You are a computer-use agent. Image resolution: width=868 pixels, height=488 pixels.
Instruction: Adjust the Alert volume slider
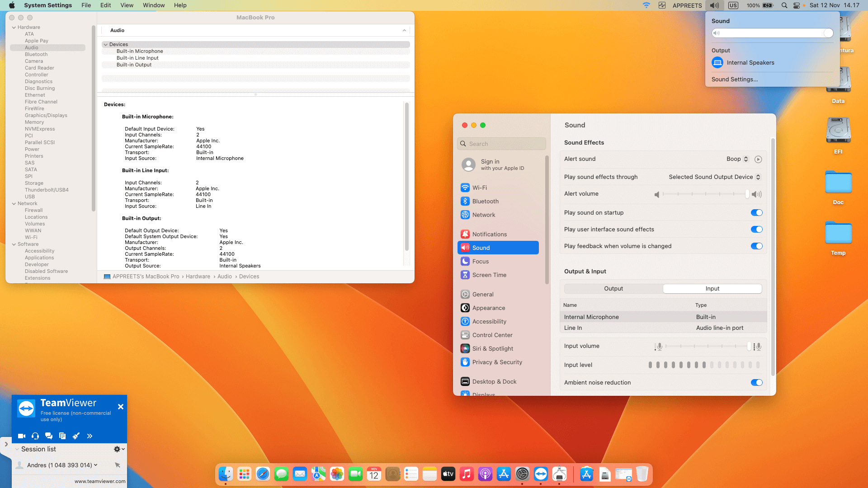pos(706,194)
